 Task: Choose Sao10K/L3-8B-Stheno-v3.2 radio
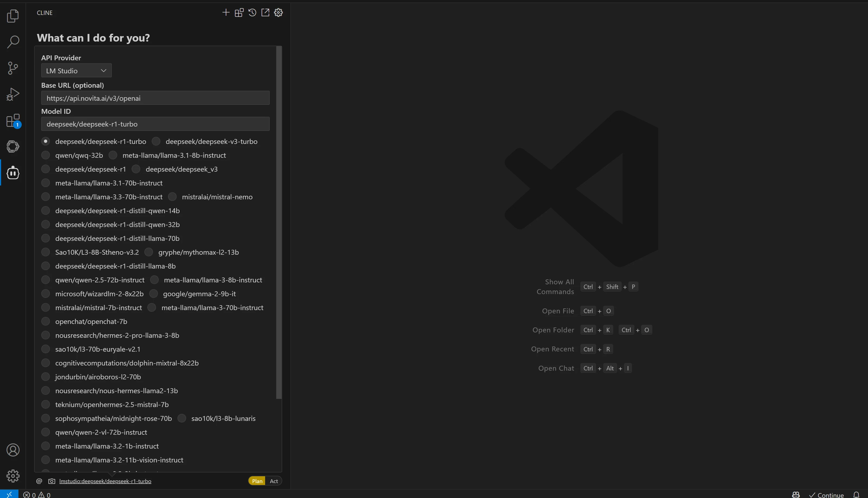click(x=46, y=252)
